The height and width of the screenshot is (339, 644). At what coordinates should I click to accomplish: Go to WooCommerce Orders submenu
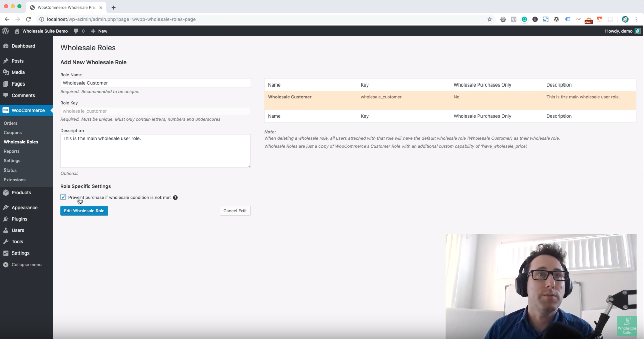tap(11, 123)
